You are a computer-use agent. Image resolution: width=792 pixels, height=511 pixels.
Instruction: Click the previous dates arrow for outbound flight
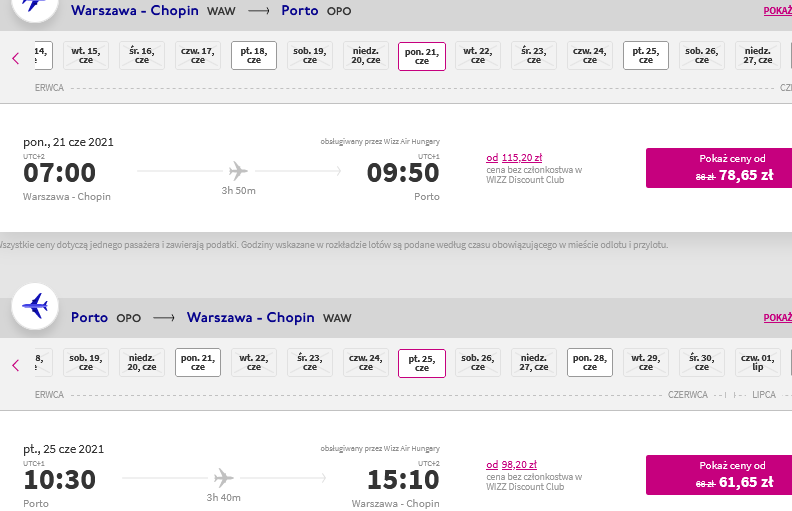pos(16,59)
